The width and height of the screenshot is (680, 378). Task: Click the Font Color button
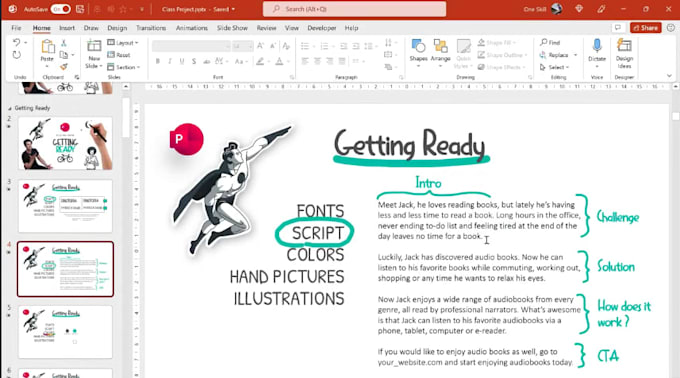(280, 61)
